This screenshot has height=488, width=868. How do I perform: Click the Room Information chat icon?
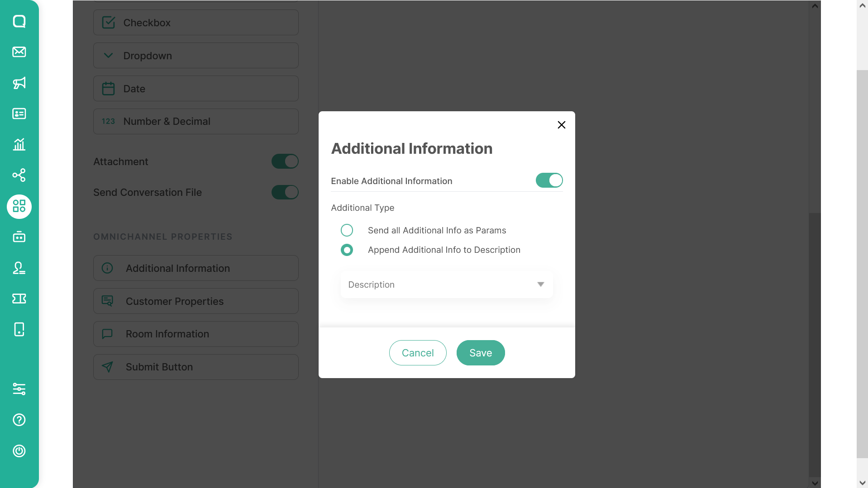pos(107,334)
